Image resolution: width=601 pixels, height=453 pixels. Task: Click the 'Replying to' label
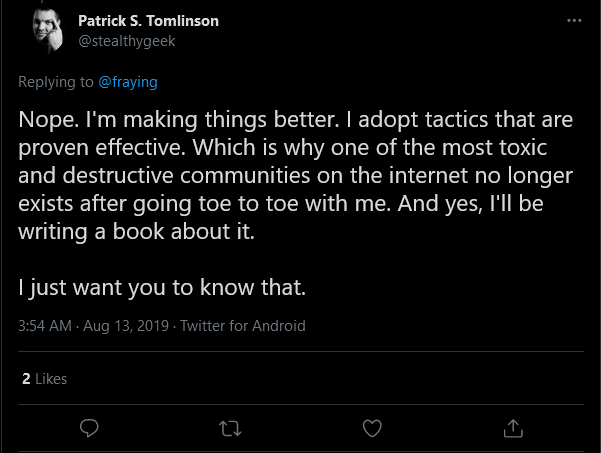coord(56,82)
